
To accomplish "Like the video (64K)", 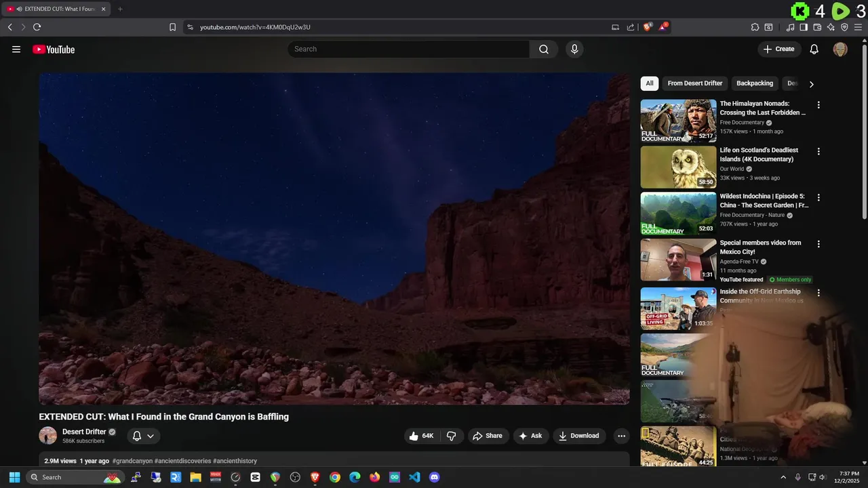I will pyautogui.click(x=421, y=436).
